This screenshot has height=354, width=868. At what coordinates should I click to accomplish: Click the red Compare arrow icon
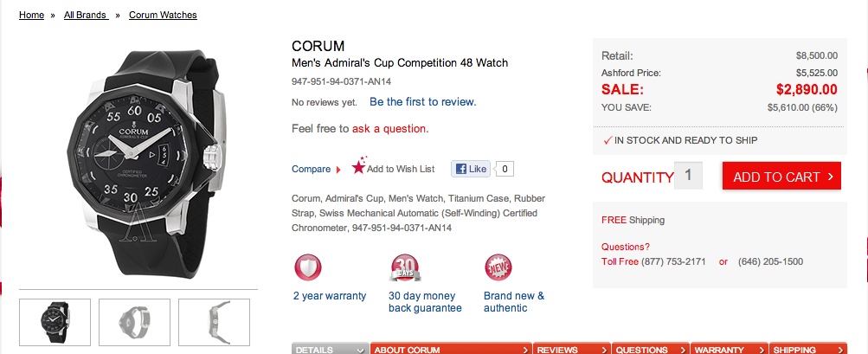coord(338,170)
